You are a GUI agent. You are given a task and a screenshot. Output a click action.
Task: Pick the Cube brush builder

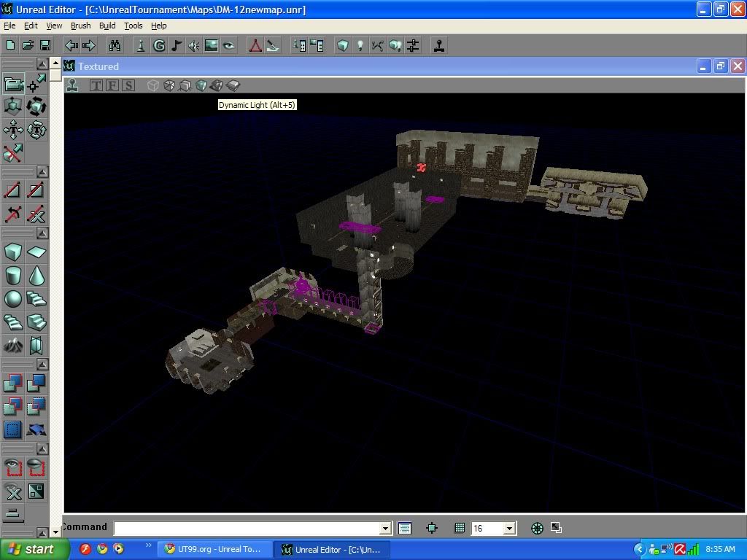(13, 252)
